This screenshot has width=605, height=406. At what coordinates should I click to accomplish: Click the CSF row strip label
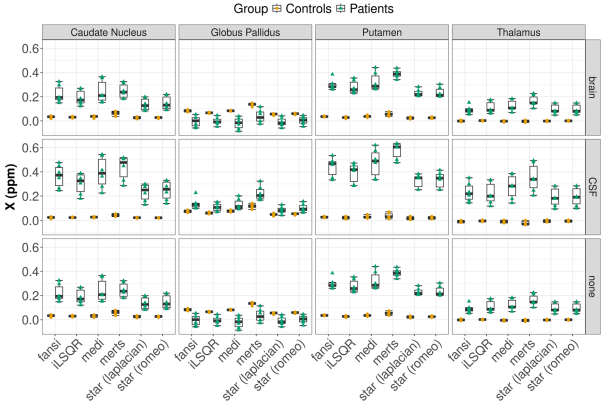(x=592, y=185)
